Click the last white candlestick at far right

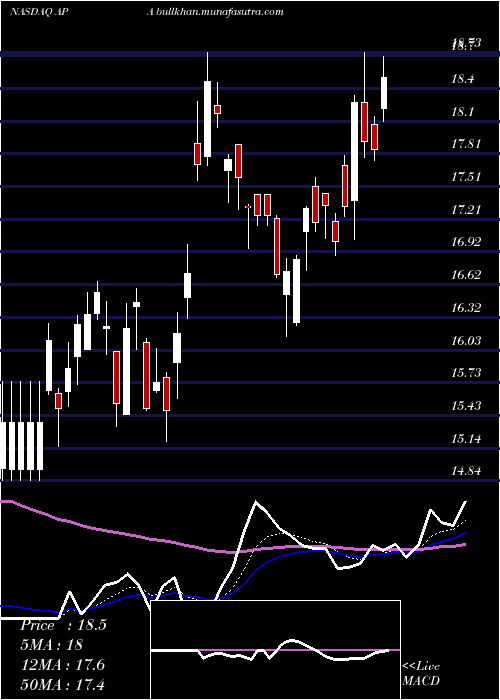coord(383,92)
